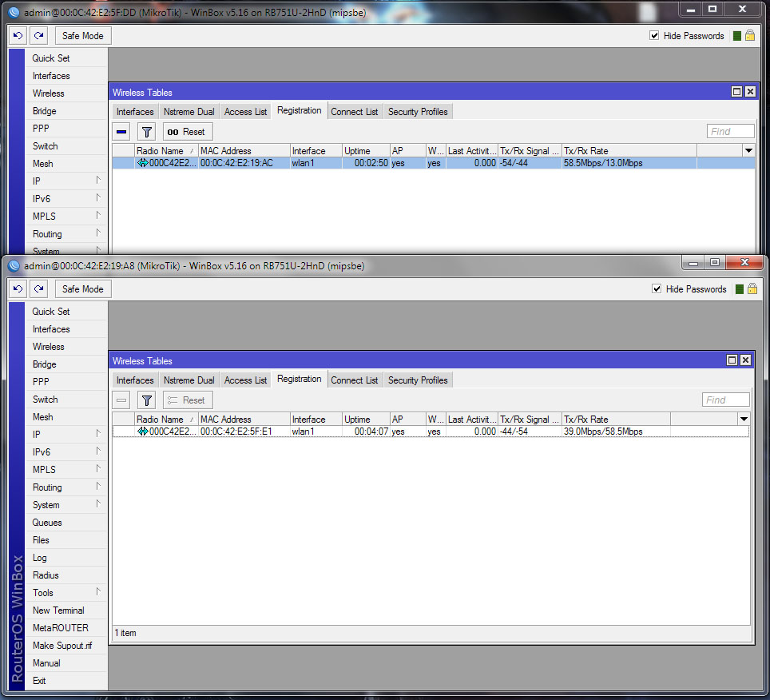Open column dropdown arrow in top table header

coord(748,151)
